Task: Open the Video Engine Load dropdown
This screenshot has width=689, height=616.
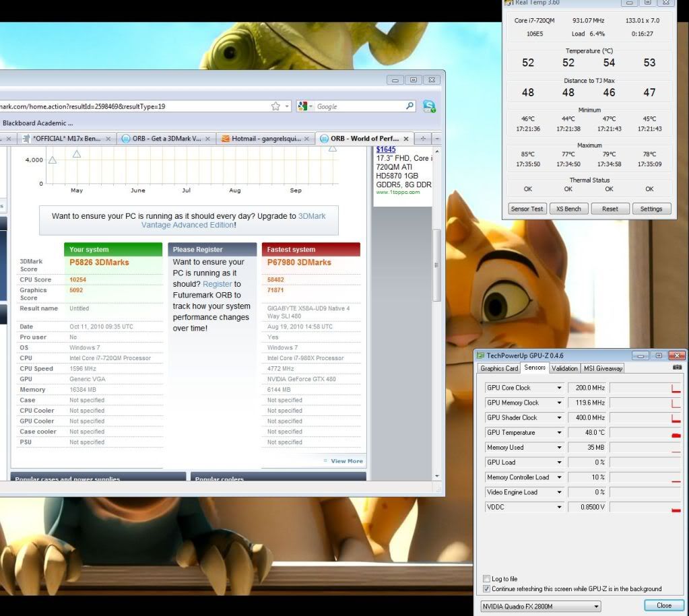Action: [560, 493]
